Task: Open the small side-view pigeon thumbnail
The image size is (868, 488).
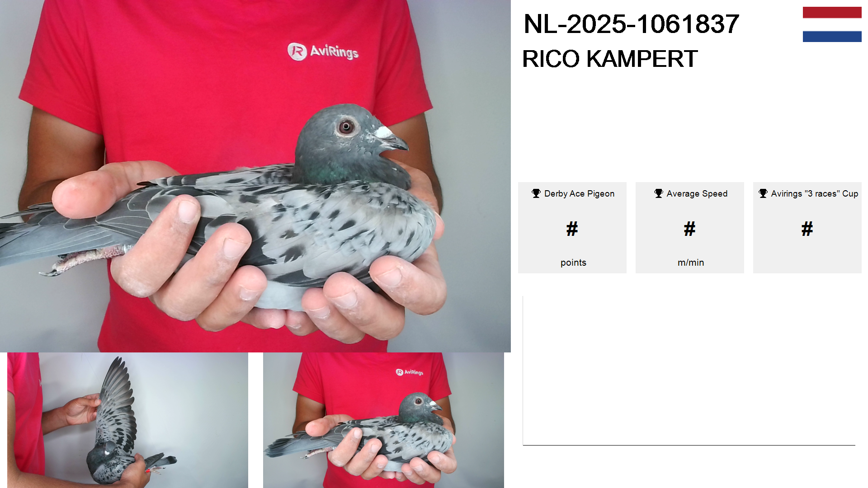Action: pos(383,420)
